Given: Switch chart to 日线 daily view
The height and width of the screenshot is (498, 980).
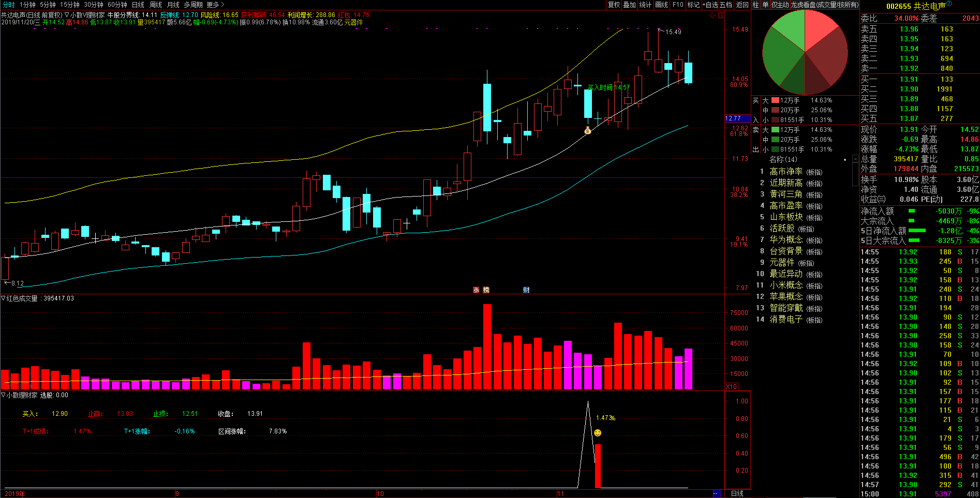Looking at the screenshot, I should [138, 5].
